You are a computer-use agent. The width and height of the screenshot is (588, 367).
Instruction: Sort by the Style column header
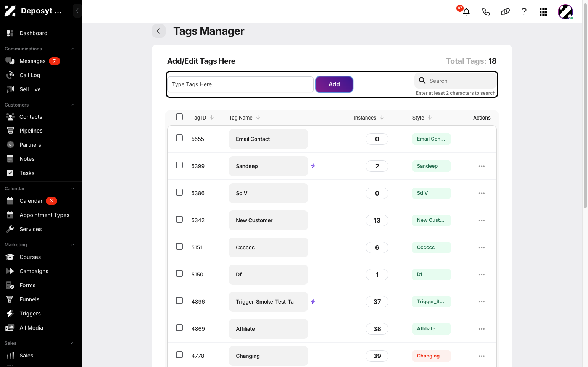[x=422, y=118]
